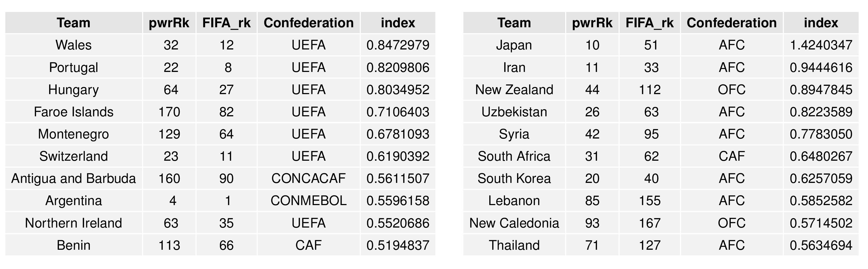
Task: Click the Antigua and Barbuda cell
Action: [73, 178]
